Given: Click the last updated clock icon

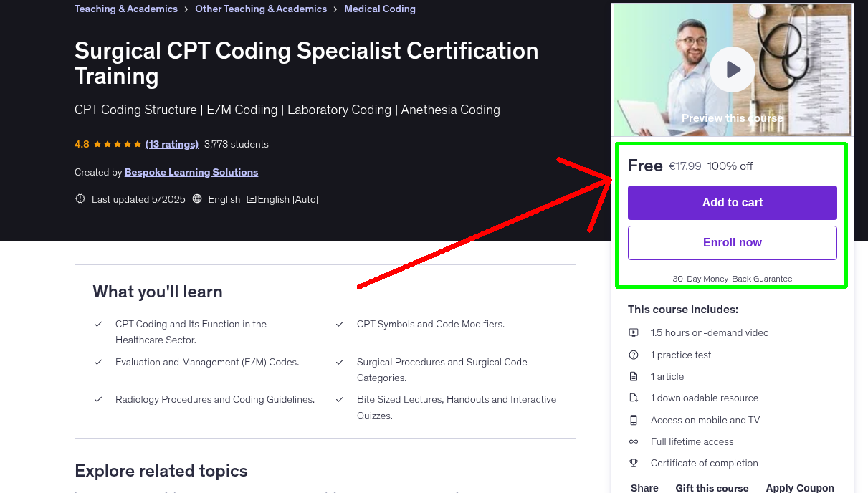Looking at the screenshot, I should pos(80,198).
